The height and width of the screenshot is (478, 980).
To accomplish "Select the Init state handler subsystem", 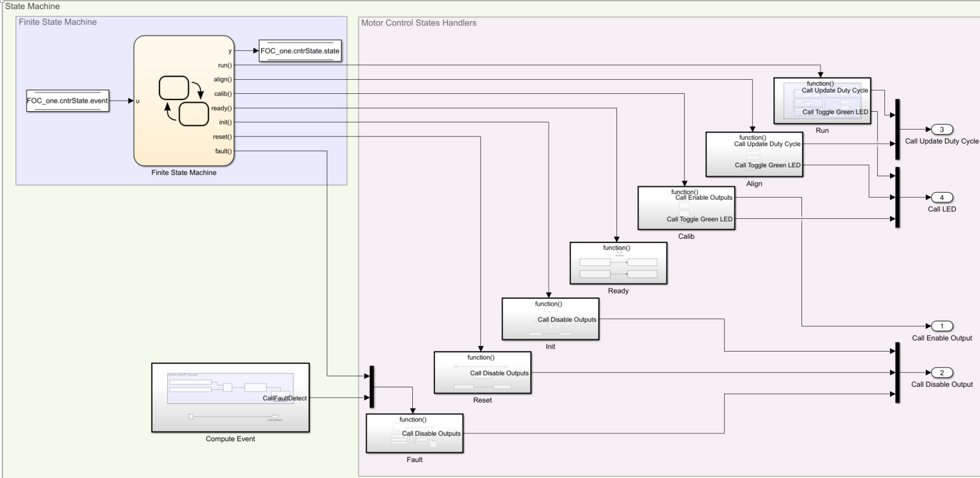I will point(551,317).
